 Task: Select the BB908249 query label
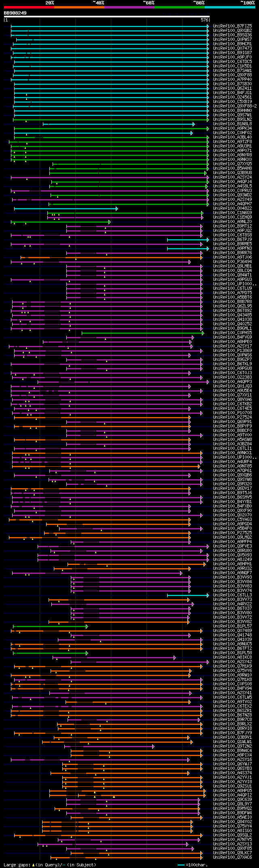click(15, 13)
